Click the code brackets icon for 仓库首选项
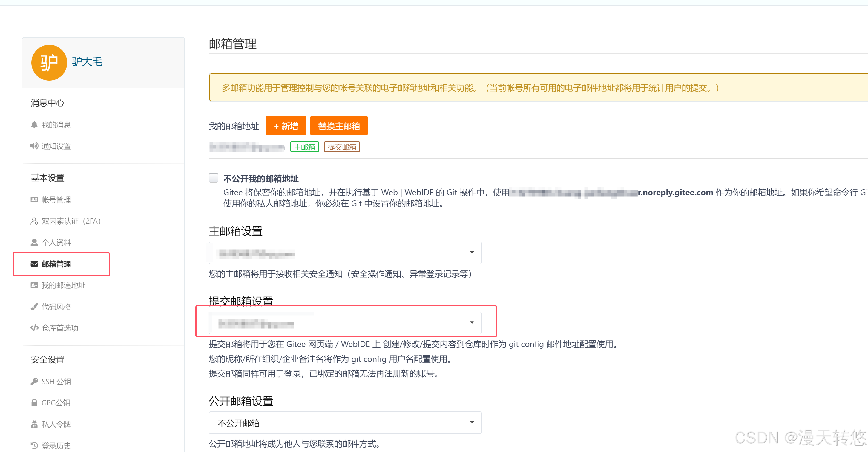The image size is (868, 452). [34, 328]
